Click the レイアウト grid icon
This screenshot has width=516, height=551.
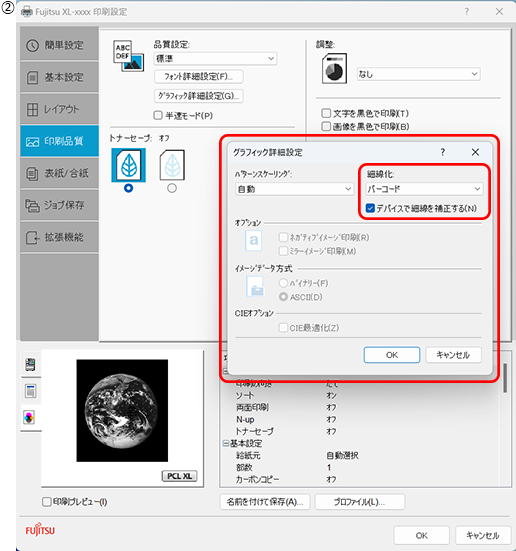(x=32, y=110)
